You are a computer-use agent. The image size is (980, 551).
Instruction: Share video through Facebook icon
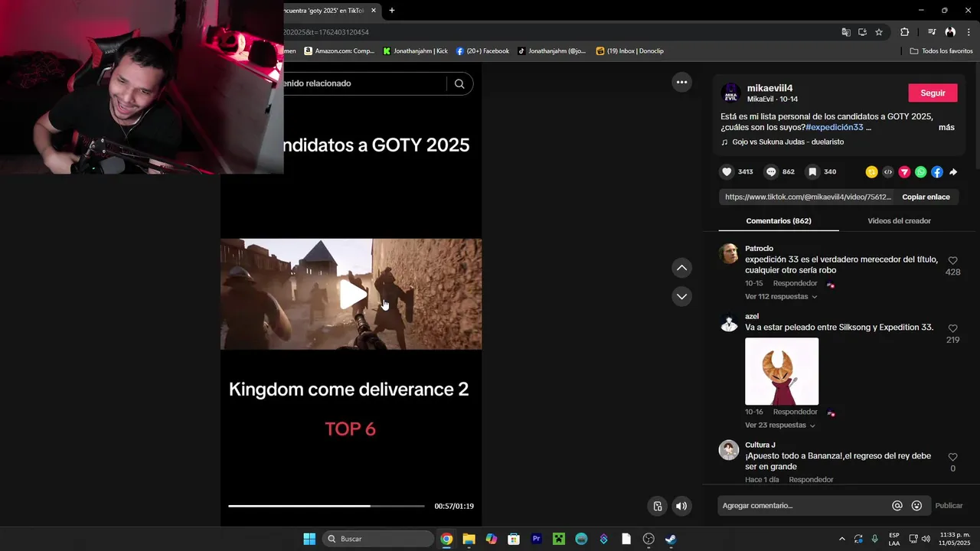[x=937, y=172]
